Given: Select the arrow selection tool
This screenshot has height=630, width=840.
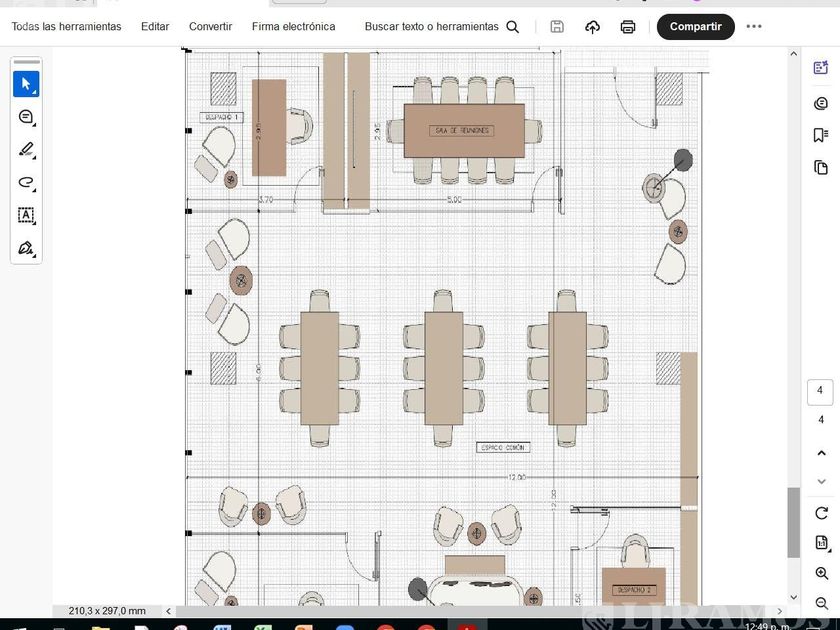Looking at the screenshot, I should (x=26, y=84).
